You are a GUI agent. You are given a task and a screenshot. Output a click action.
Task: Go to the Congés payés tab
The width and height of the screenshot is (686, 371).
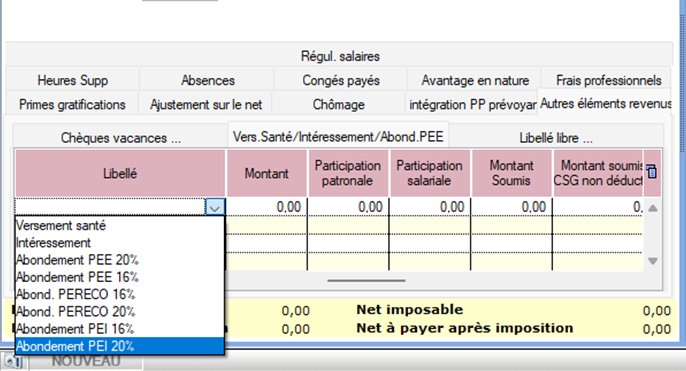point(341,80)
